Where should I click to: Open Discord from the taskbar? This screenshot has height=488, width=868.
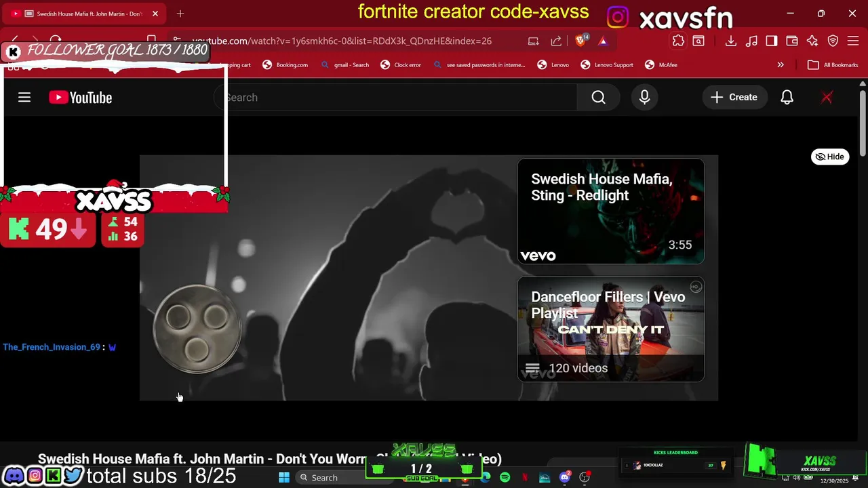pyautogui.click(x=565, y=477)
